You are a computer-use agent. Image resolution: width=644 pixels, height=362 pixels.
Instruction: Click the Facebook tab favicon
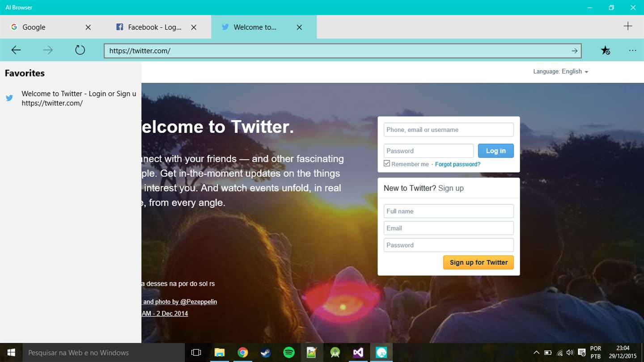pyautogui.click(x=119, y=27)
